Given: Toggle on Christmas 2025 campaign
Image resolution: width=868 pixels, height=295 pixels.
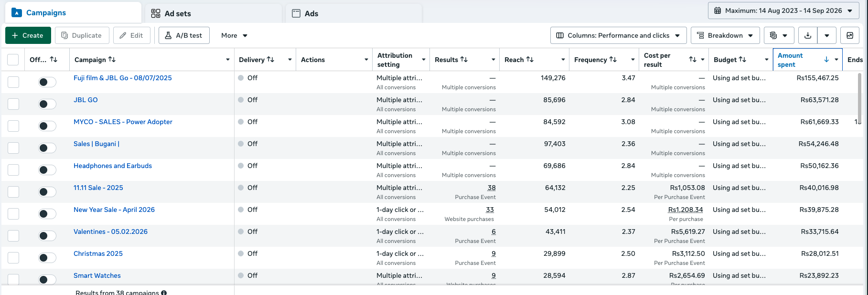Looking at the screenshot, I should (47, 258).
